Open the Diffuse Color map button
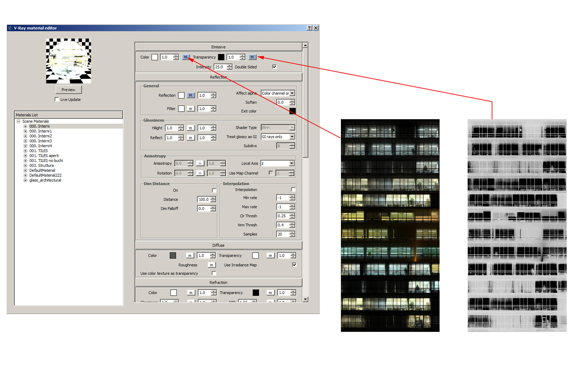 (190, 255)
